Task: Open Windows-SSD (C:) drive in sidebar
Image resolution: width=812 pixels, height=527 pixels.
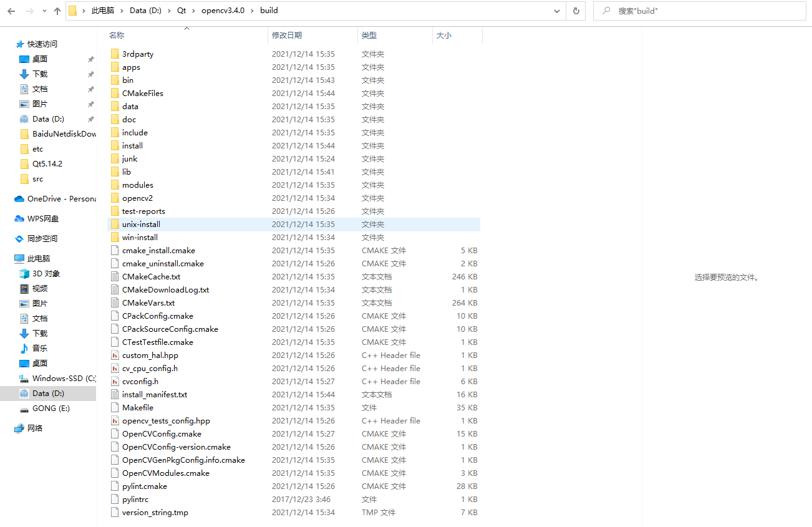Action: click(64, 379)
